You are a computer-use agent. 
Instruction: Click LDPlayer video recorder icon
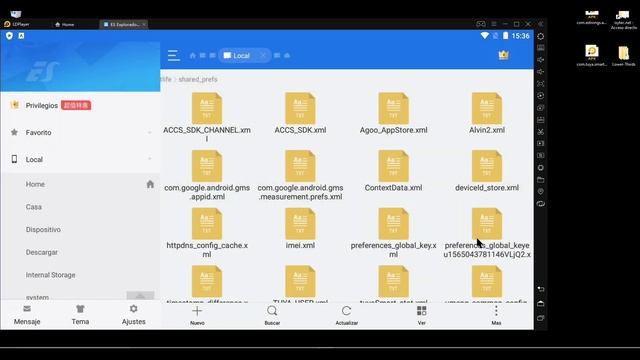[x=541, y=144]
